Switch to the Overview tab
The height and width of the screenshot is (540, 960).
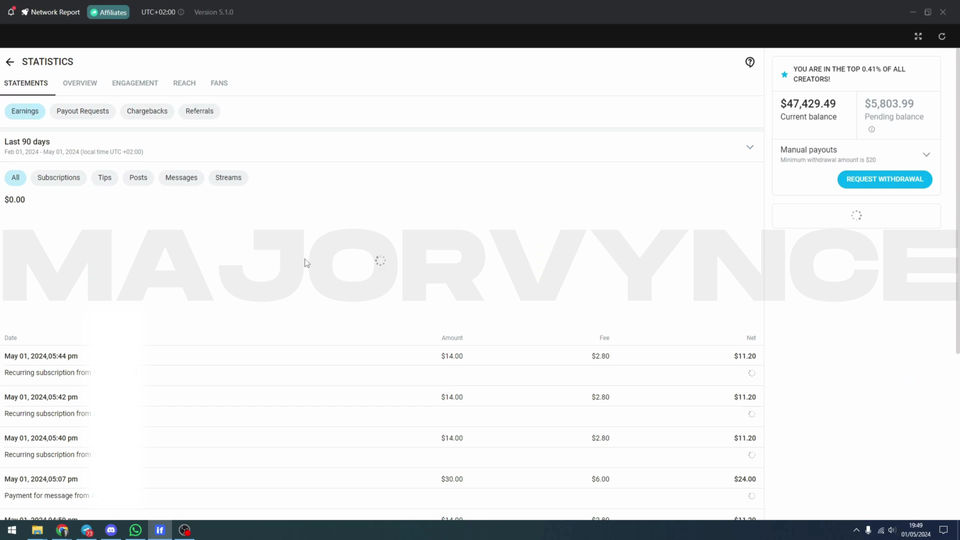click(80, 83)
